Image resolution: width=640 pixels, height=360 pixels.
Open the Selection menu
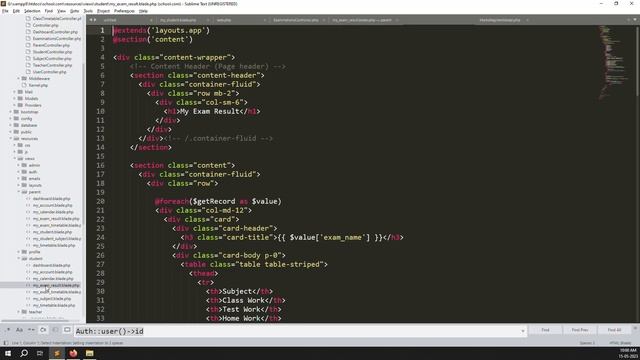pyautogui.click(x=32, y=11)
